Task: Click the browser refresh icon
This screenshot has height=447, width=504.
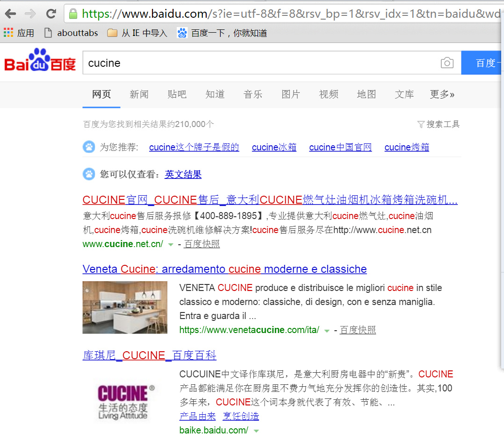Action: [x=51, y=14]
